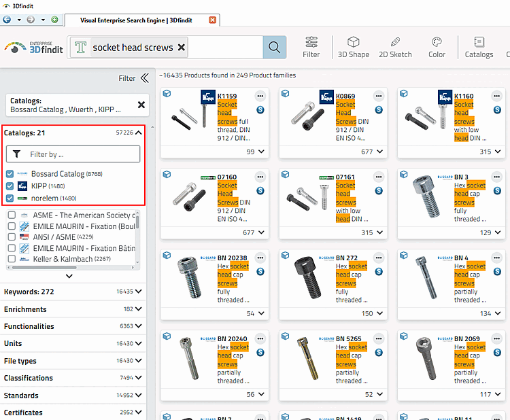Uncheck the norelem catalog checkbox
The width and height of the screenshot is (510, 420).
10,198
